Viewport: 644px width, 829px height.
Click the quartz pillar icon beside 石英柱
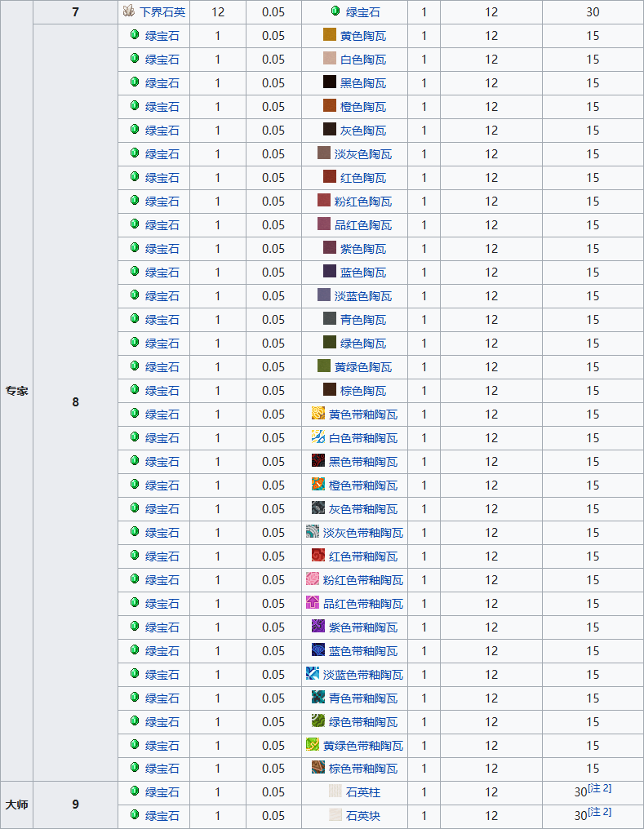click(335, 792)
